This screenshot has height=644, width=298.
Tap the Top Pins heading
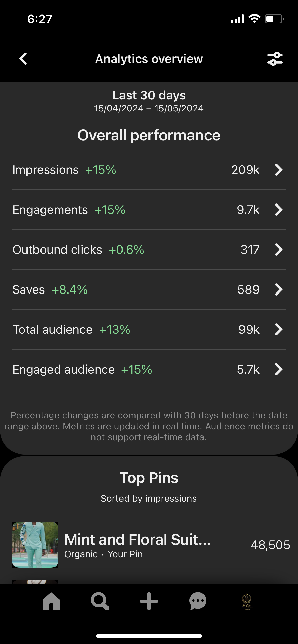tap(149, 478)
